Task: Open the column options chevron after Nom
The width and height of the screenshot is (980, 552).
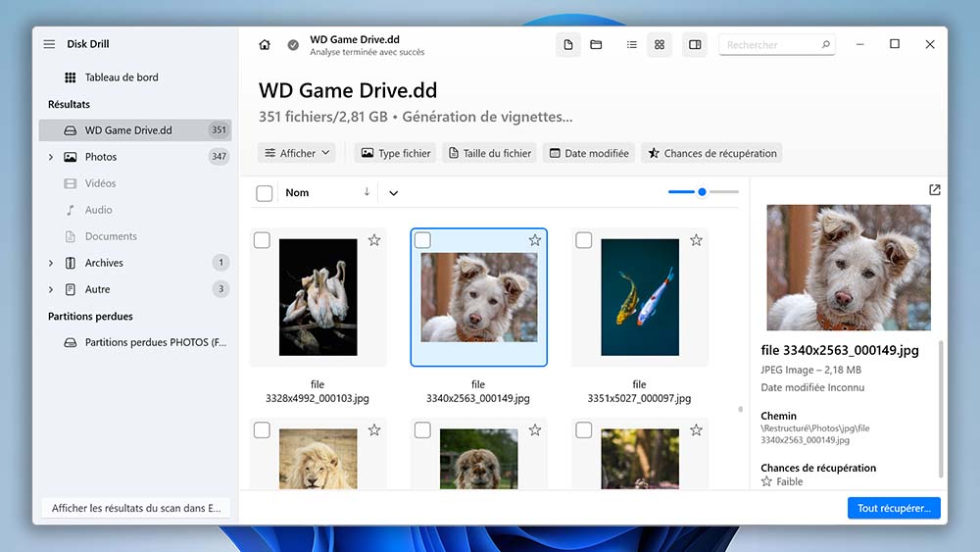Action: point(393,193)
